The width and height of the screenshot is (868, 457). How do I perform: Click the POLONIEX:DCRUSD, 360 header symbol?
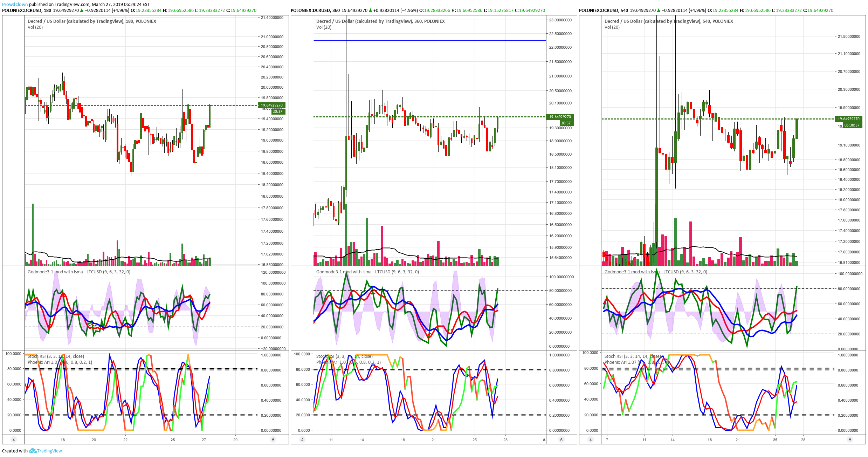click(x=315, y=11)
